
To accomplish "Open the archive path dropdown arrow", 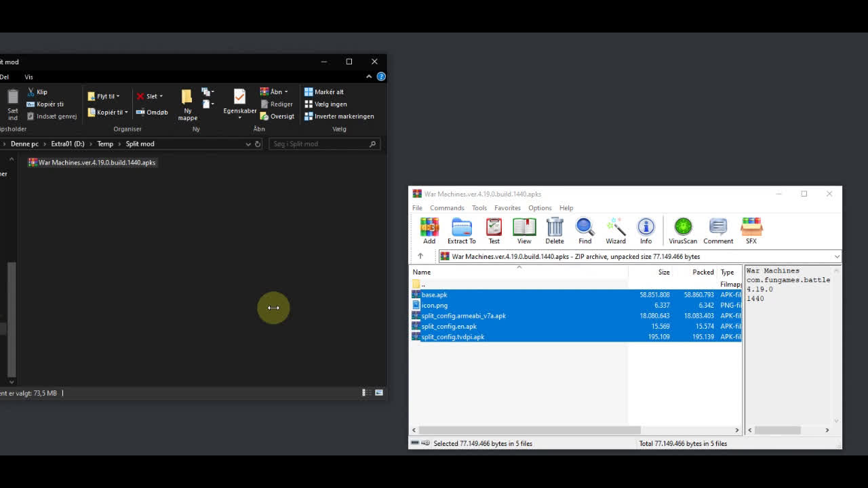I will (837, 257).
